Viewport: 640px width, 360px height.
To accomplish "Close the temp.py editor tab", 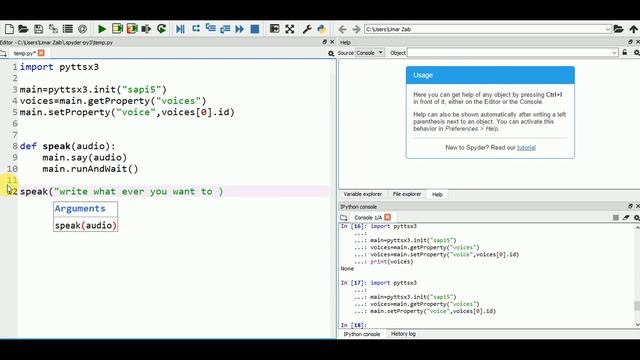I will (41, 53).
